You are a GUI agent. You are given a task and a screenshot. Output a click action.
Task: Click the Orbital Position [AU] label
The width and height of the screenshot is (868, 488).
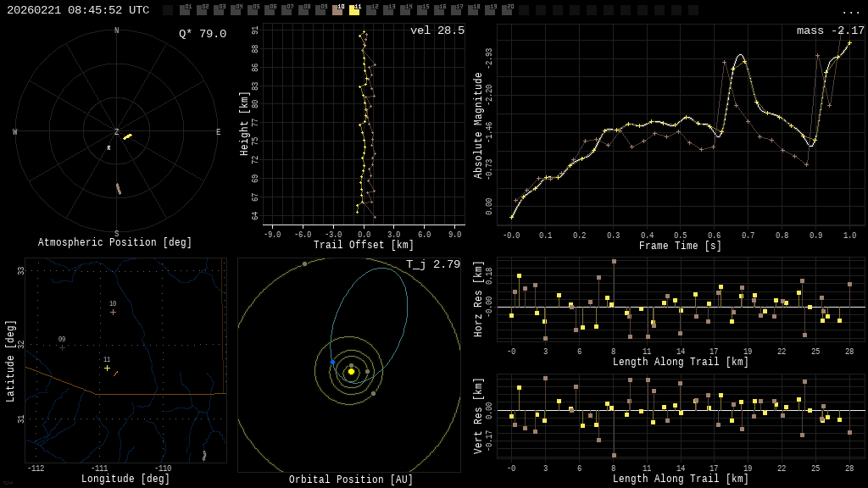[x=351, y=480]
